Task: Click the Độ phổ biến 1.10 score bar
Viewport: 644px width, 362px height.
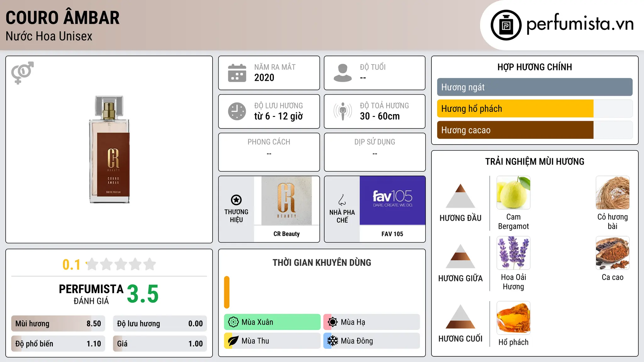Action: tap(58, 344)
